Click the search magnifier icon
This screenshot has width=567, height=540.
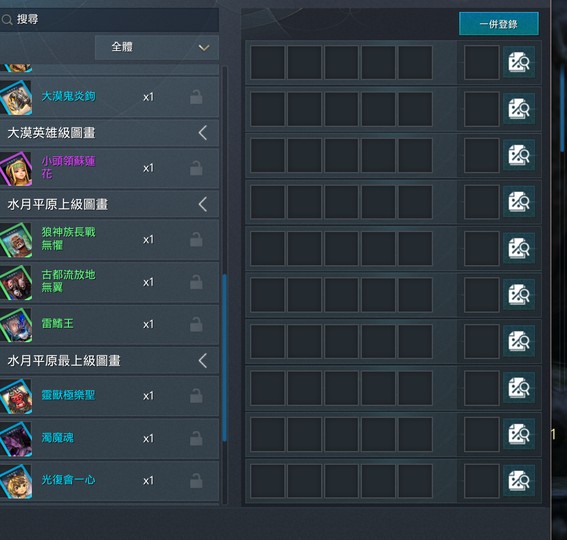click(x=7, y=20)
